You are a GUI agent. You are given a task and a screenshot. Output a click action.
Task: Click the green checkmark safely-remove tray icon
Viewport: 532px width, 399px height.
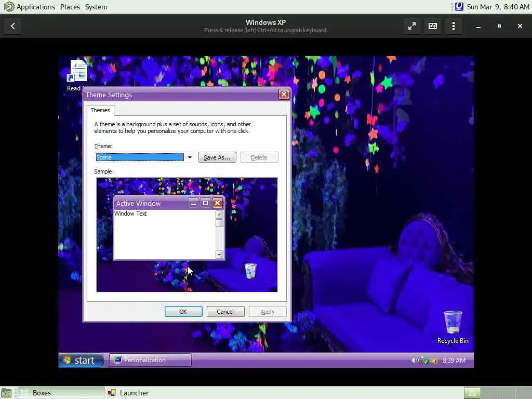coord(424,361)
